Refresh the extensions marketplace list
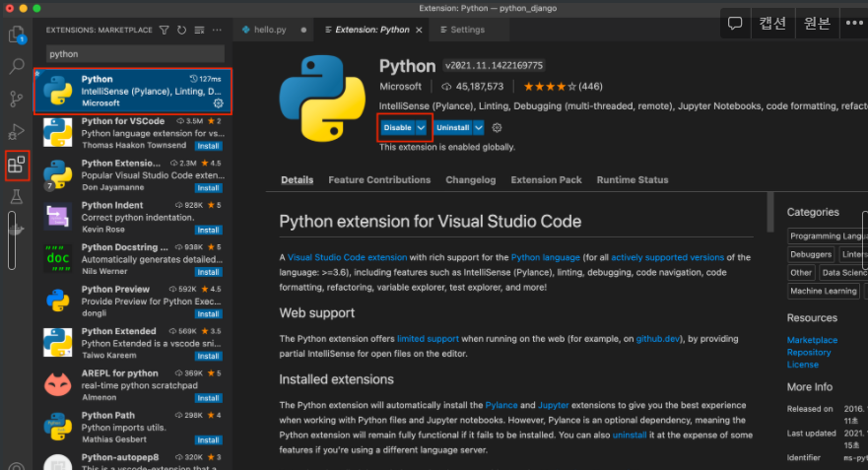This screenshot has width=868, height=470. point(181,30)
